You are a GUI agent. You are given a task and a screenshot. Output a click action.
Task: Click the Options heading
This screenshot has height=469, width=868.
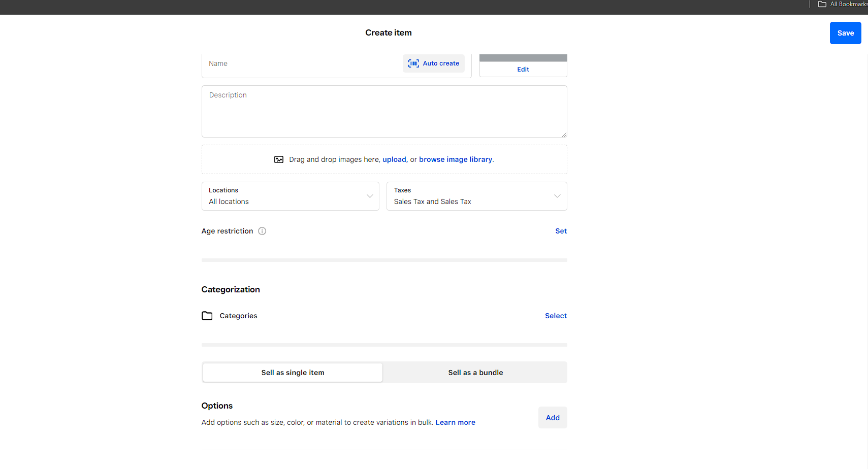pos(217,406)
